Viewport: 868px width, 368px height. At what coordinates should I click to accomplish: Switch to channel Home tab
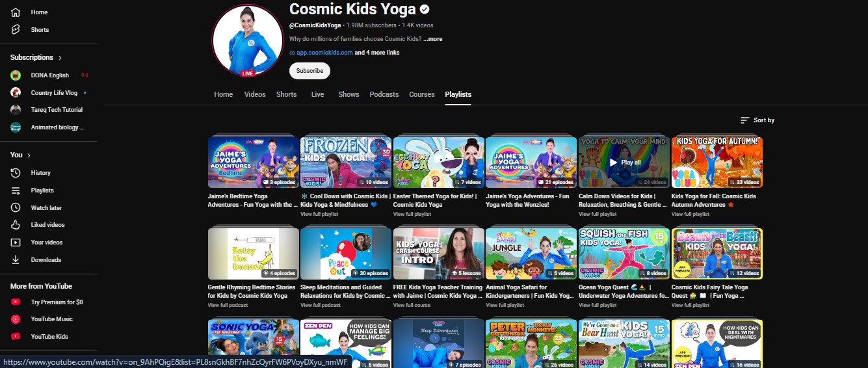(224, 94)
